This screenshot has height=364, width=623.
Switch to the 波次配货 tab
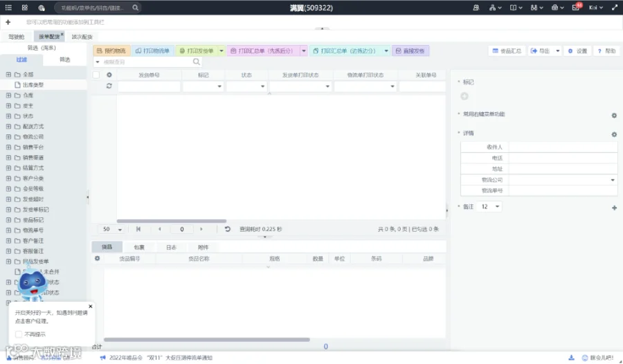[82, 37]
